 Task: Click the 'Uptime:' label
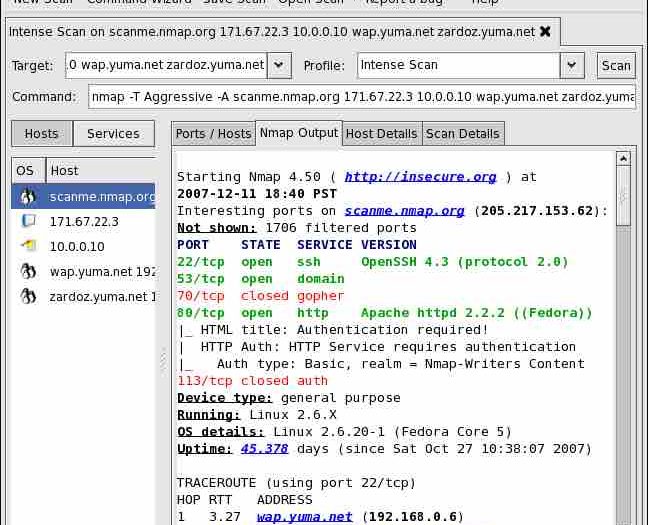coord(205,449)
